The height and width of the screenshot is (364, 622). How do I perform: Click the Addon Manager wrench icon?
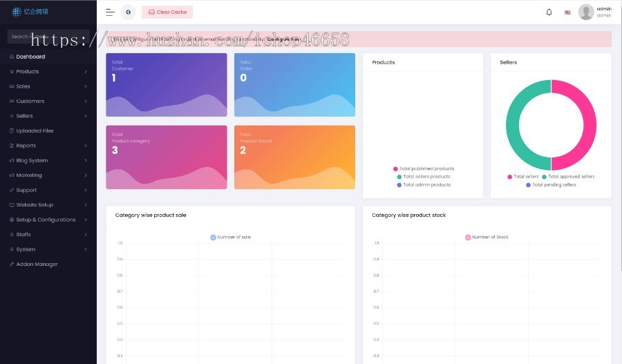tap(12, 264)
